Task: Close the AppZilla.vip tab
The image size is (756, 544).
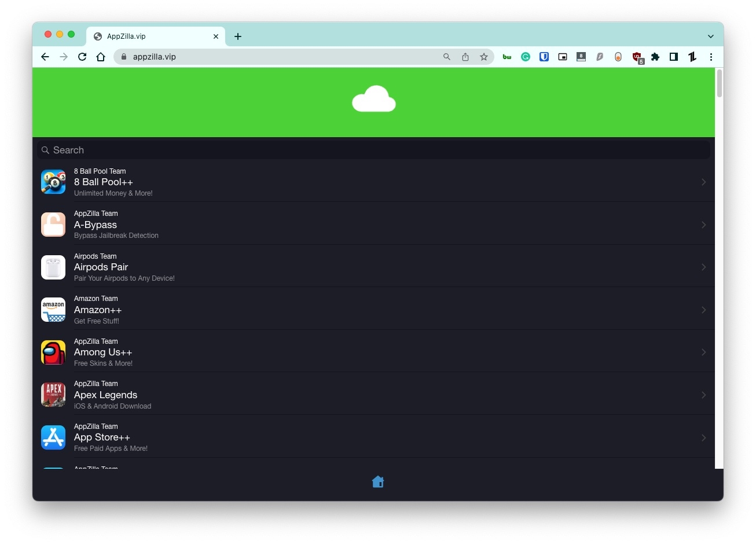Action: [216, 36]
